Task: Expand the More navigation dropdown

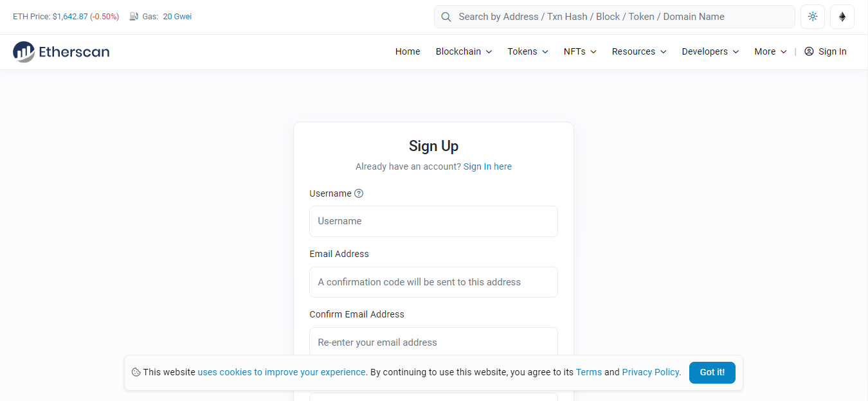Action: (770, 51)
